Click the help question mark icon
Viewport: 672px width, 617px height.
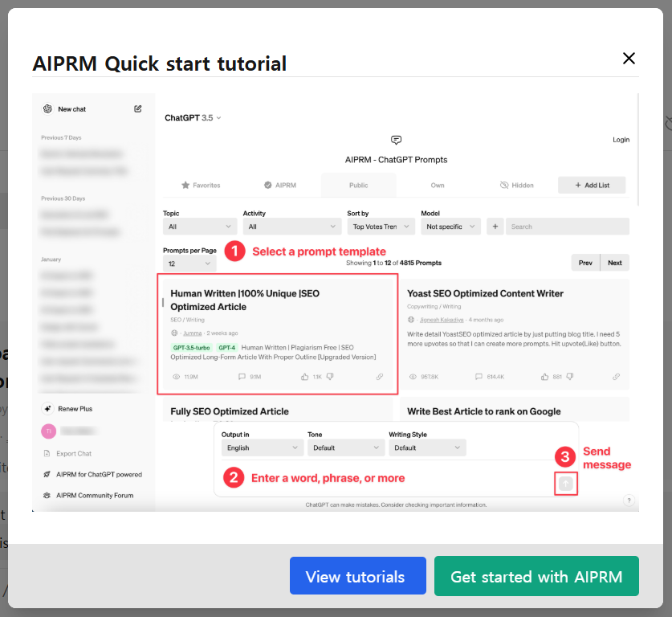(629, 501)
